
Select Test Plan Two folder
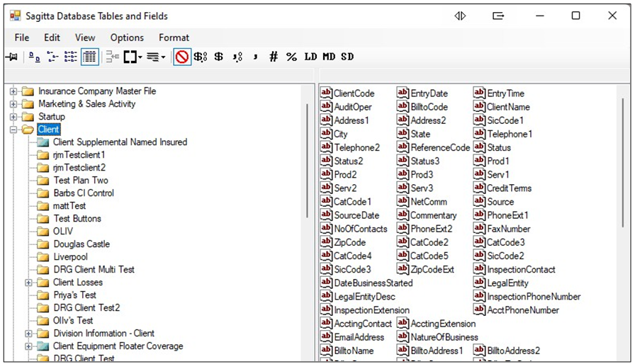coord(81,181)
